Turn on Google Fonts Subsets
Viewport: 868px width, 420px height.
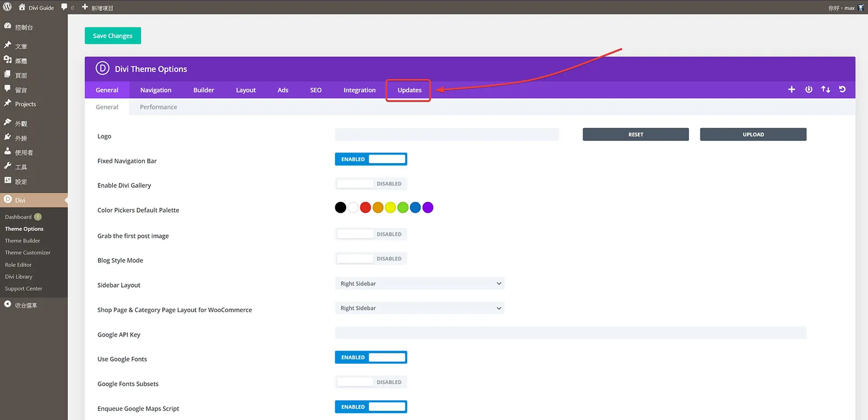click(371, 382)
